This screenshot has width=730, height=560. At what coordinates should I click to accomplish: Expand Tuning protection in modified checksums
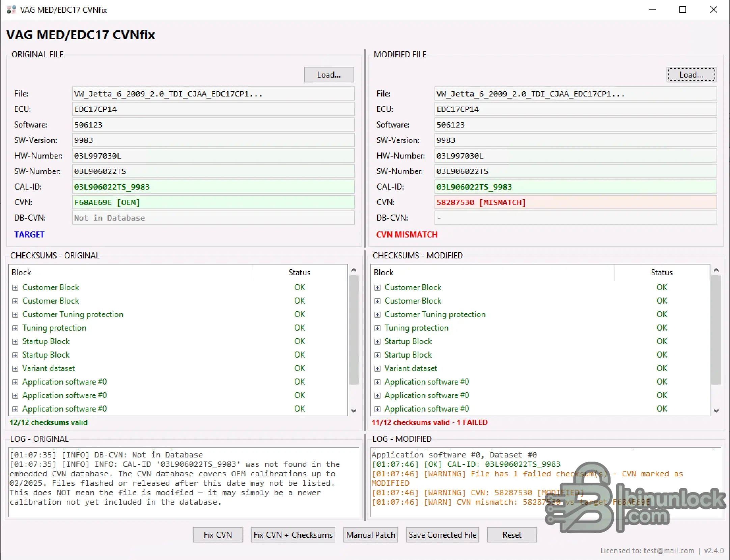click(x=377, y=328)
